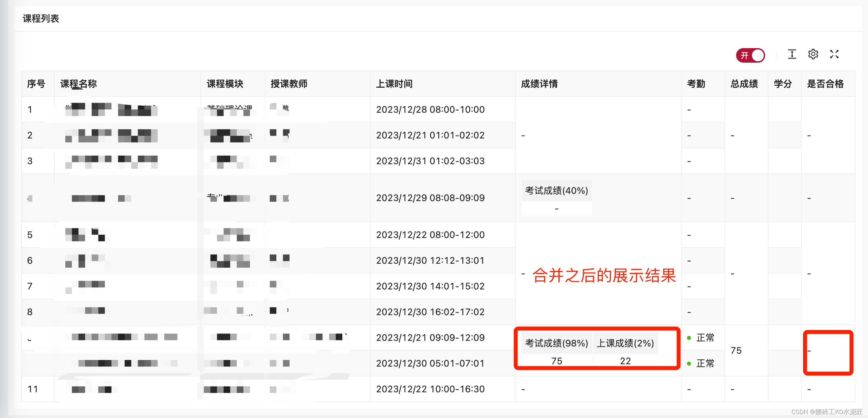
Task: Click the score 22 under 上课成绩(2%)
Action: (x=625, y=361)
